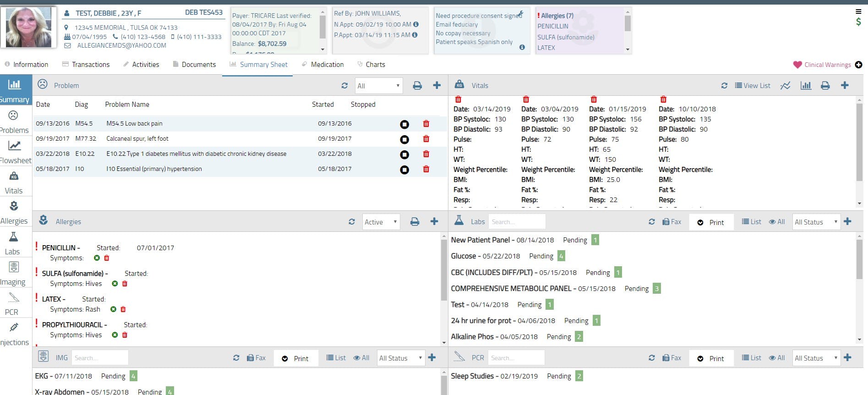Show vitals line graph view
868x395 pixels.
[786, 86]
